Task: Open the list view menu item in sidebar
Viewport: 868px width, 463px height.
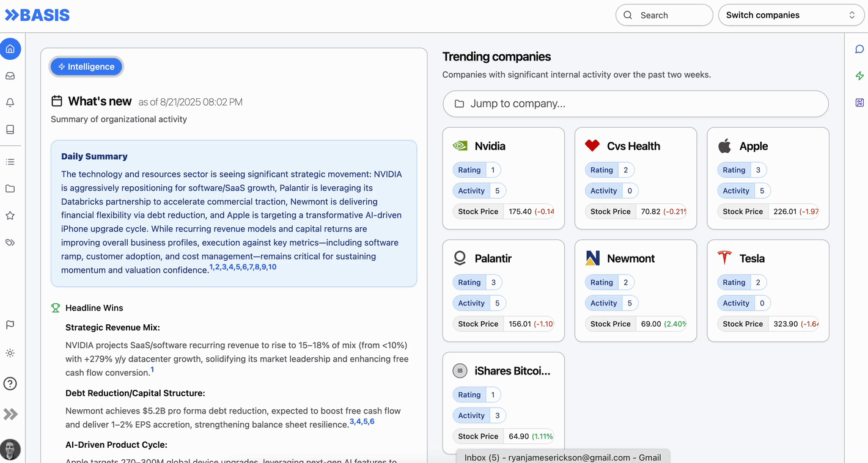Action: [x=10, y=162]
